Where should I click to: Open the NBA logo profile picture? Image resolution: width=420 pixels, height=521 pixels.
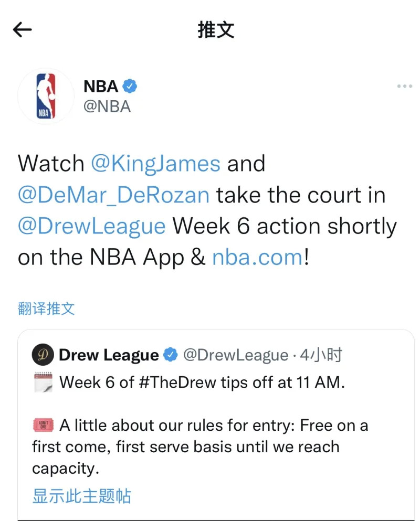[x=46, y=96]
